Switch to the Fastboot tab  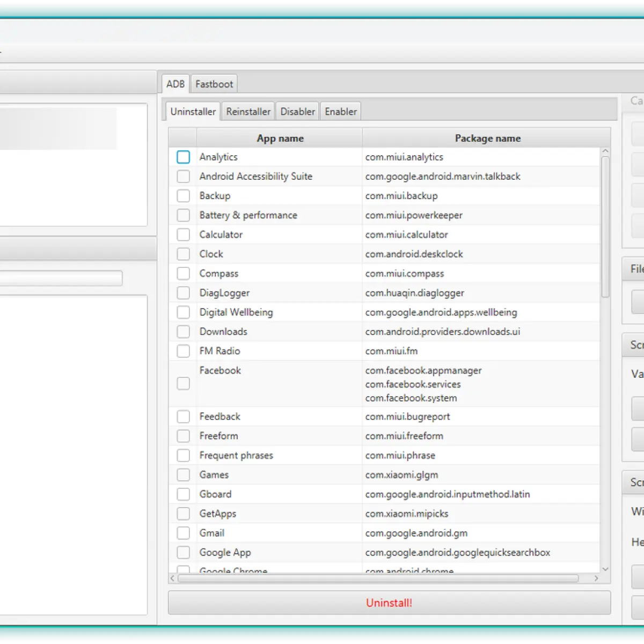click(x=214, y=84)
